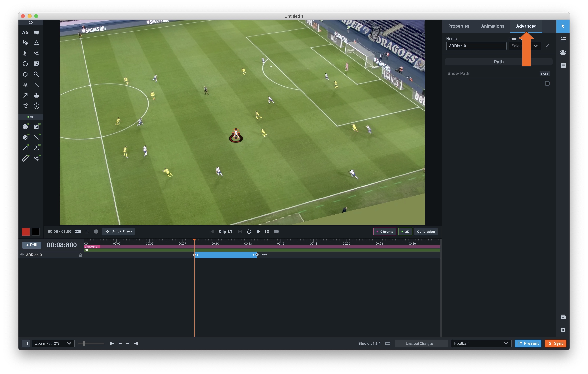Image resolution: width=588 pixels, height=374 pixels.
Task: Select the 3D disc tool
Action: point(25,126)
